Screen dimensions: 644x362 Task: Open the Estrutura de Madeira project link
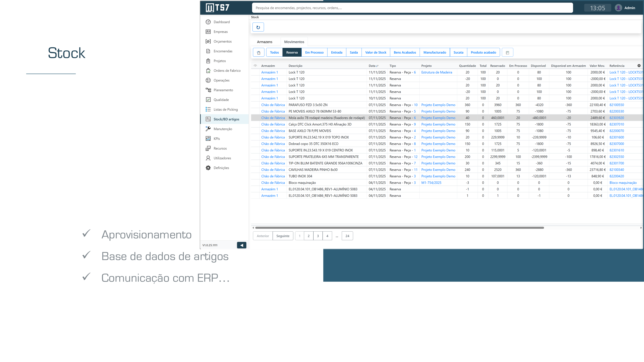[x=436, y=72]
